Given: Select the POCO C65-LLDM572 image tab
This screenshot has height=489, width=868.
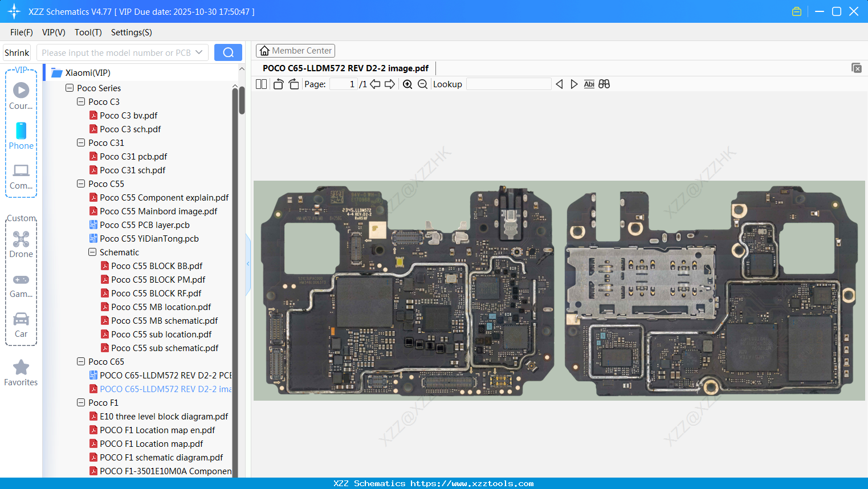Looking at the screenshot, I should click(345, 68).
